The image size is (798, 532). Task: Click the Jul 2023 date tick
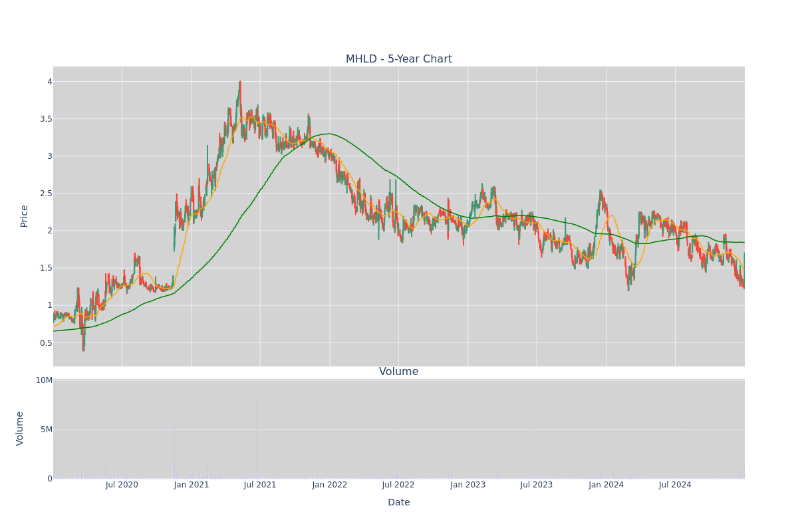tap(537, 485)
